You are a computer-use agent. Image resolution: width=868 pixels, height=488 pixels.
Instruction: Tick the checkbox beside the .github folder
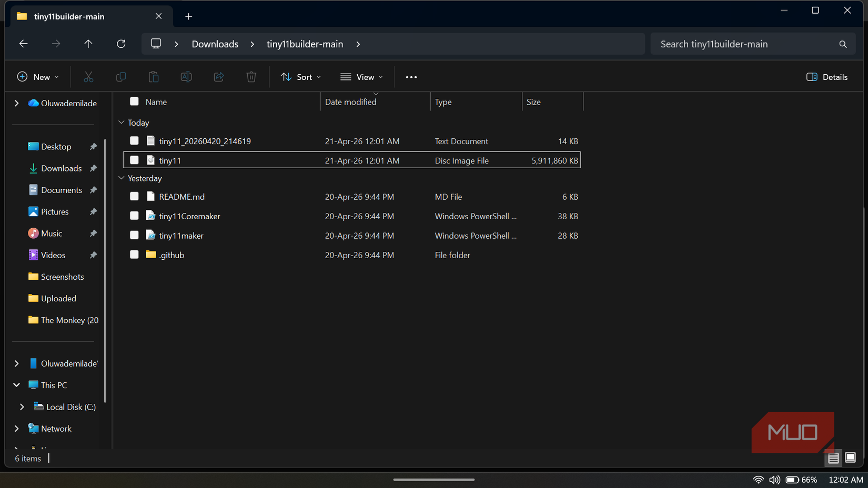coord(134,255)
